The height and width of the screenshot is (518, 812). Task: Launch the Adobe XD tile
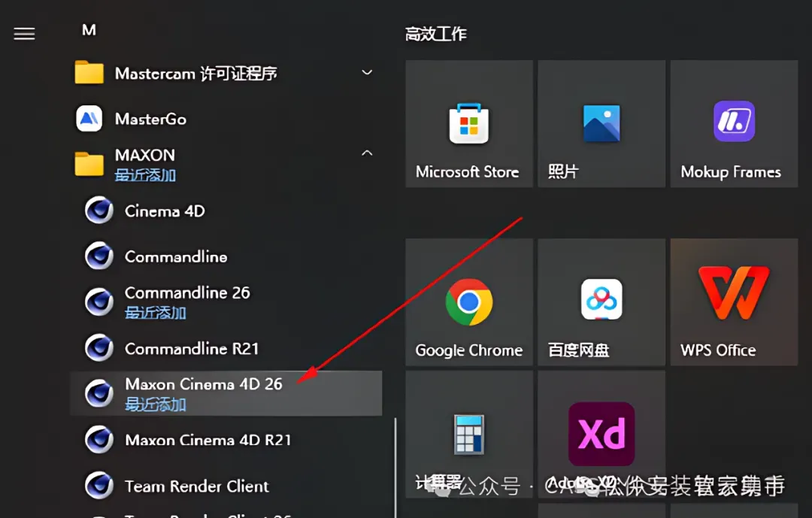(x=601, y=434)
